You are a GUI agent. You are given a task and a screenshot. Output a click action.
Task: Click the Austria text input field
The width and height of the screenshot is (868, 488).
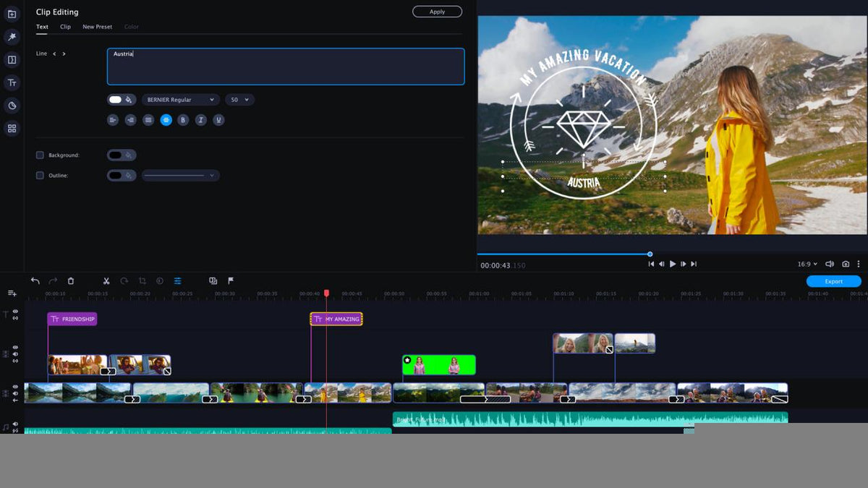[286, 67]
